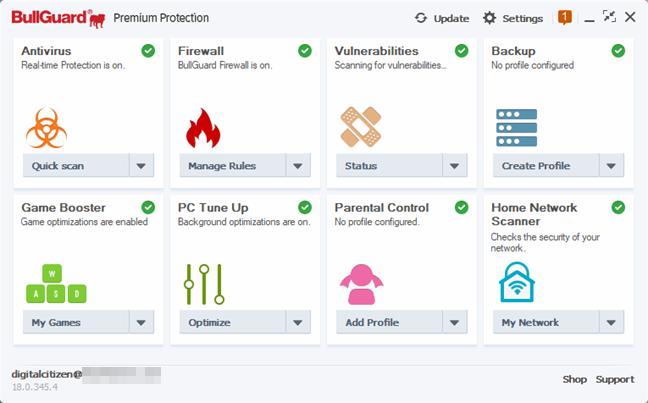Click the Game Booster green status checkmark
Viewport: 648px width, 403px height.
point(148,207)
